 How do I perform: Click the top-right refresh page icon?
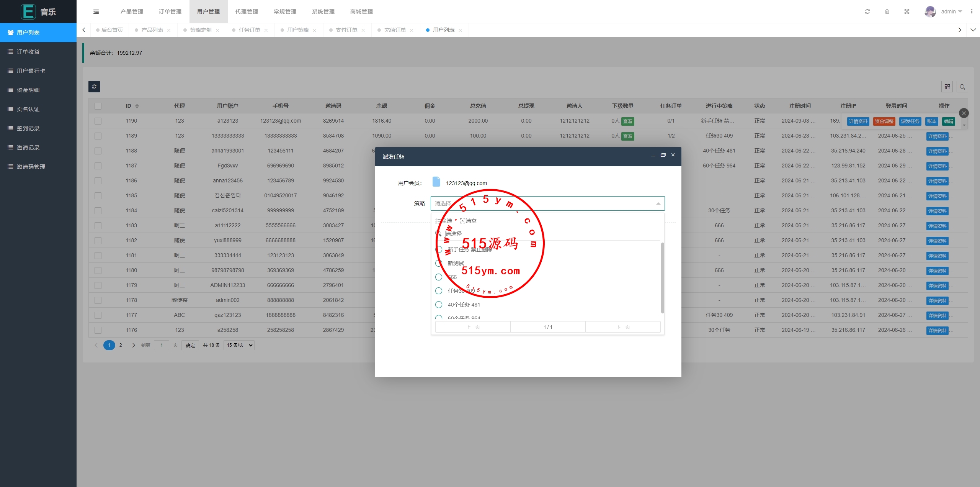pyautogui.click(x=867, y=11)
